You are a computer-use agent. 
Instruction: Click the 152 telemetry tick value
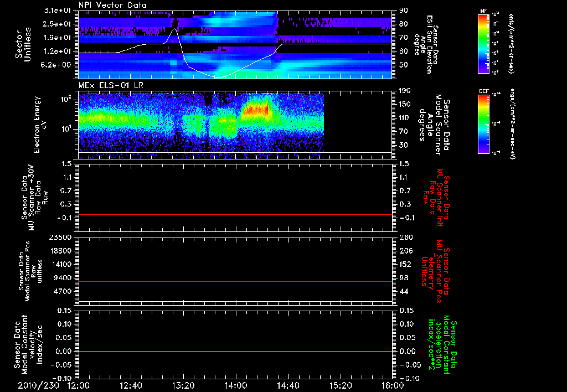point(405,264)
